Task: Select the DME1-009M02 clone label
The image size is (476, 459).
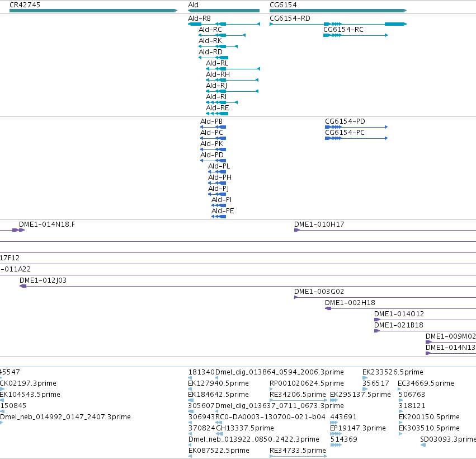Action: click(x=450, y=336)
